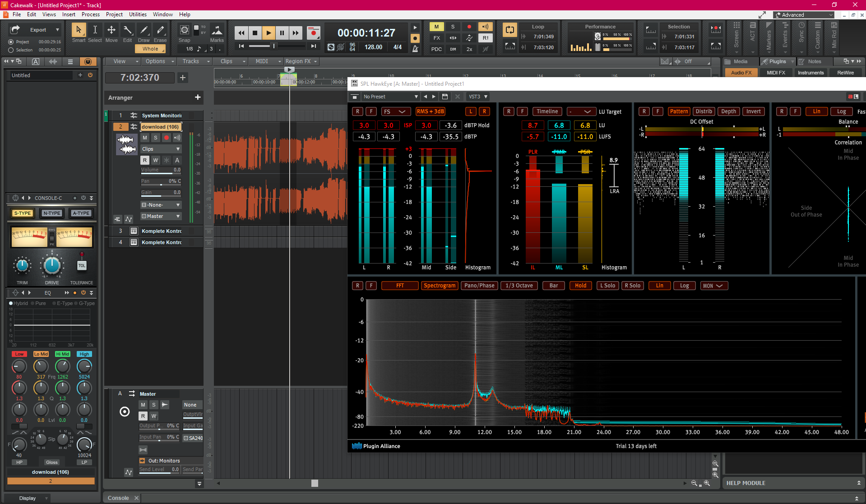Click the add track plus icon
The width and height of the screenshot is (866, 504).
point(183,78)
